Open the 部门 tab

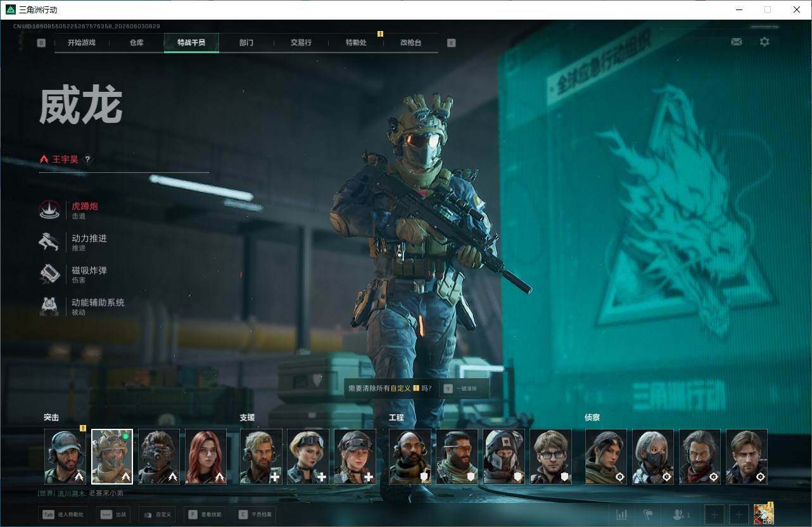click(246, 43)
